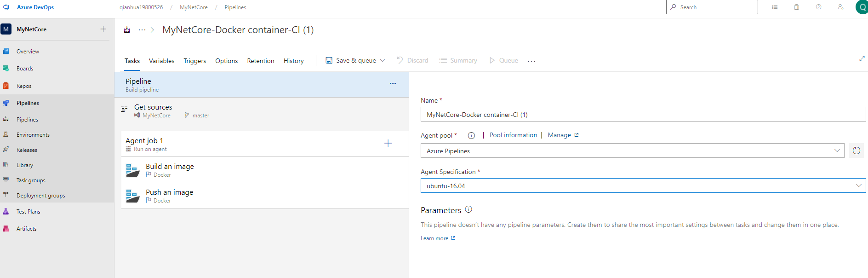Open Artifacts in the sidebar

coord(26,229)
